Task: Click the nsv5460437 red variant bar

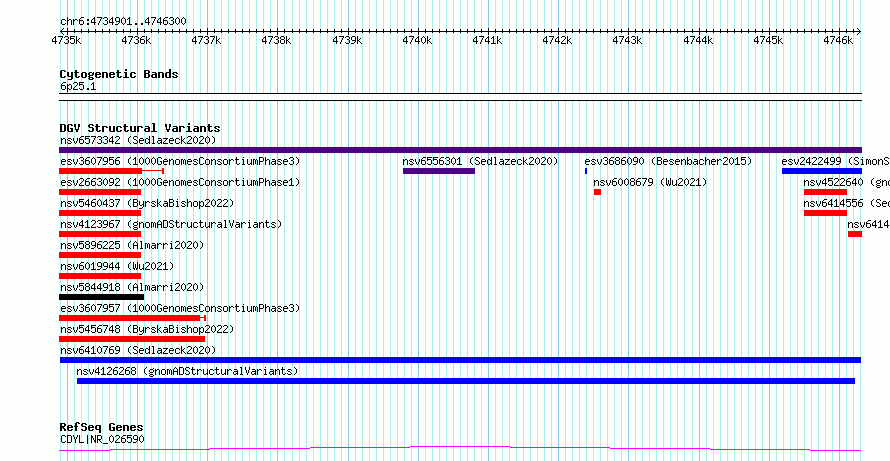Action: tap(100, 213)
